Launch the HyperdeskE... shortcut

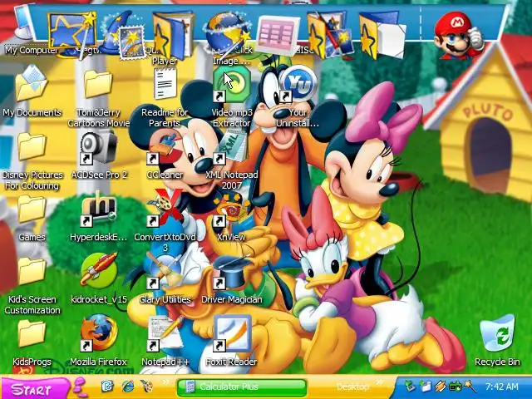pyautogui.click(x=98, y=209)
